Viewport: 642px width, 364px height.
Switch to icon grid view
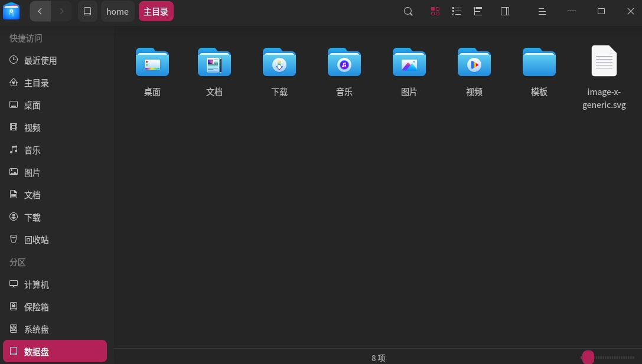pos(435,11)
